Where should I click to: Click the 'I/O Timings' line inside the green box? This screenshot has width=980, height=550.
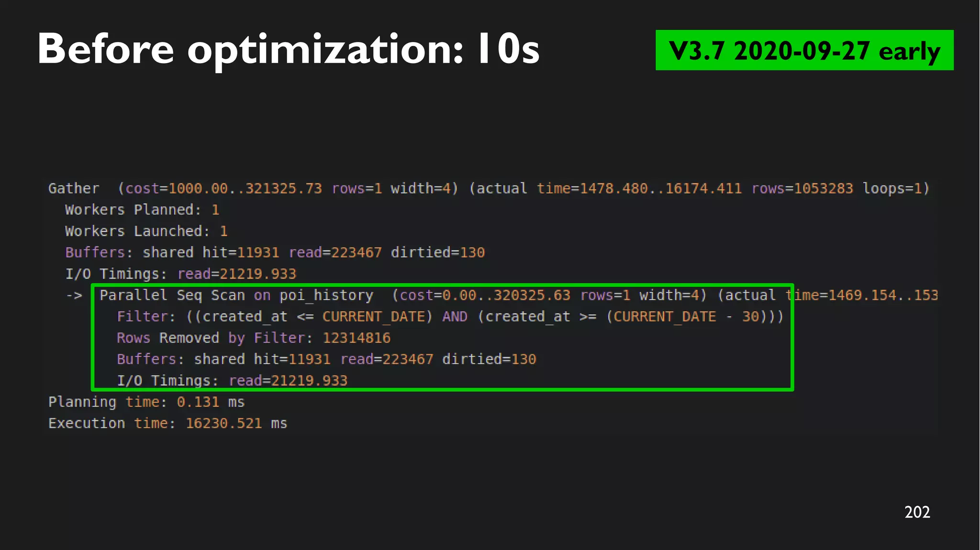point(232,380)
